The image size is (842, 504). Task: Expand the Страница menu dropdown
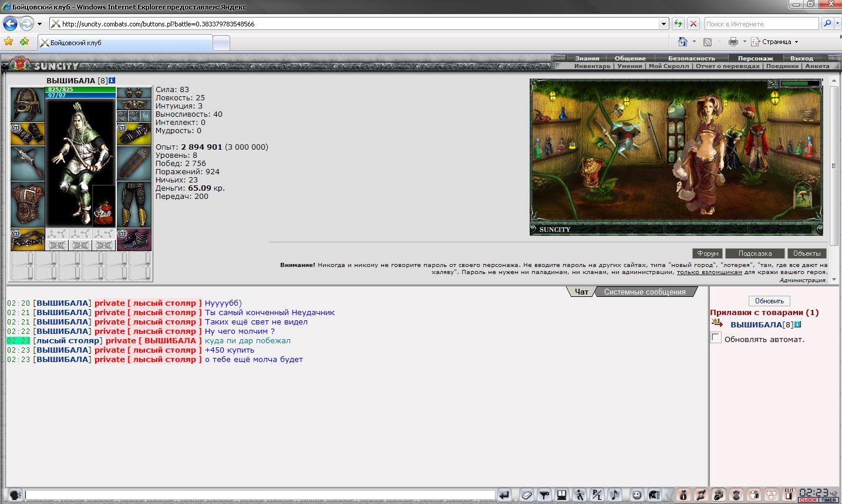(x=796, y=42)
